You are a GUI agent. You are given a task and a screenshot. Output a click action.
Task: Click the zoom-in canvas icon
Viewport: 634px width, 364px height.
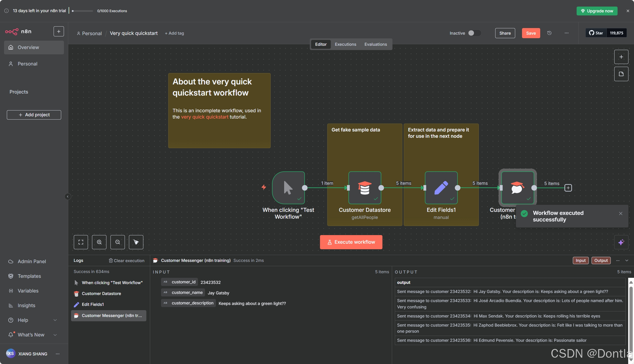tap(99, 242)
